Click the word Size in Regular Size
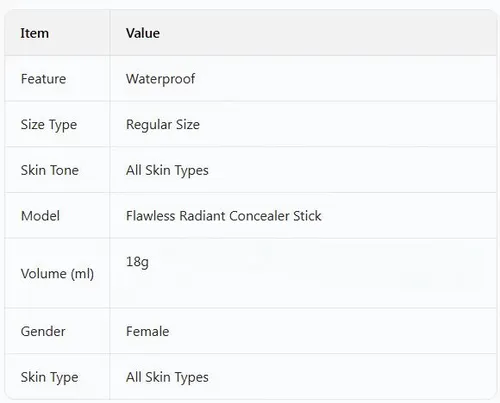500x403 pixels. pyautogui.click(x=188, y=125)
